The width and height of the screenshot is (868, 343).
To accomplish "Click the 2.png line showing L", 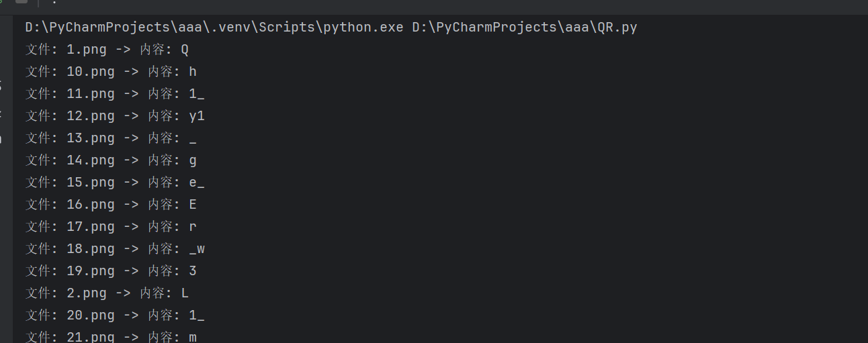I will click(x=107, y=293).
